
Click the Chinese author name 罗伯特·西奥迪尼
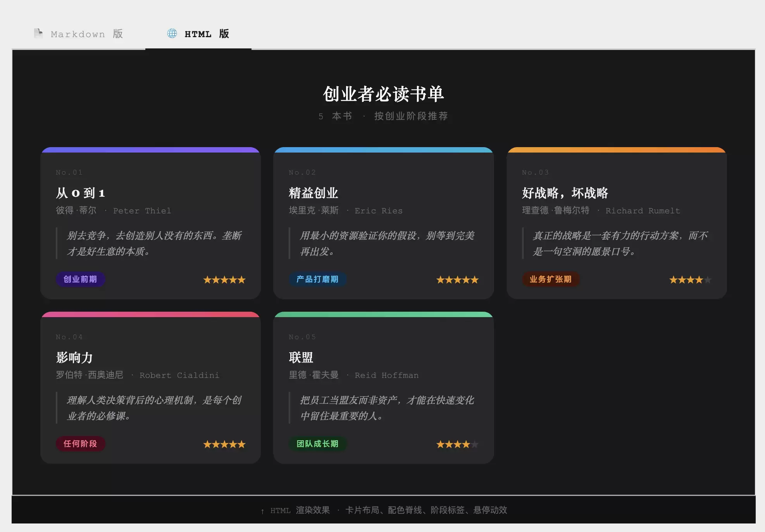[90, 375]
